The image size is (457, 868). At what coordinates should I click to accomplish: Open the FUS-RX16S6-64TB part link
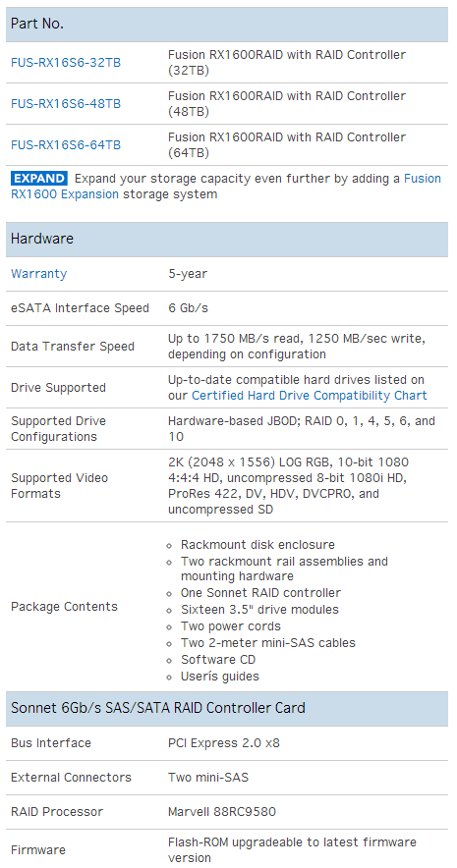[66, 145]
